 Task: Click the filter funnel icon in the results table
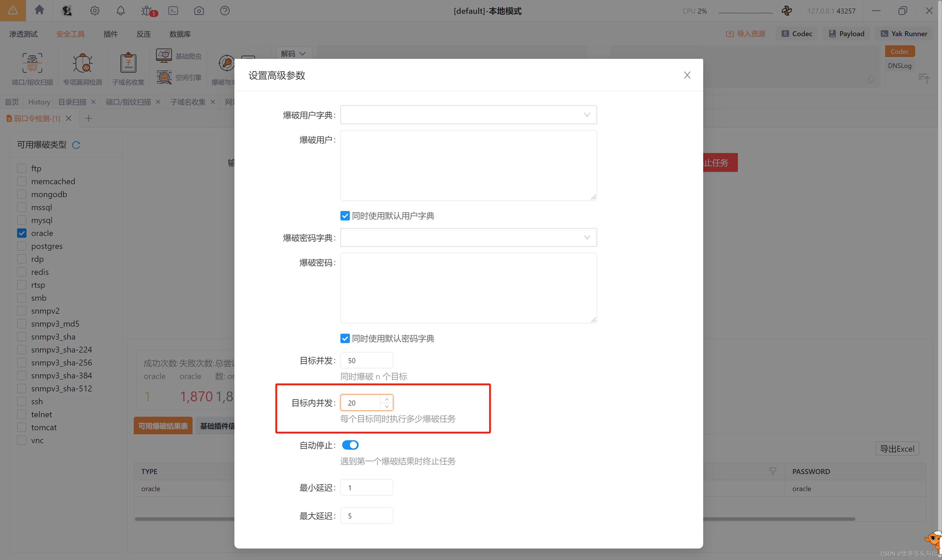coord(772,471)
